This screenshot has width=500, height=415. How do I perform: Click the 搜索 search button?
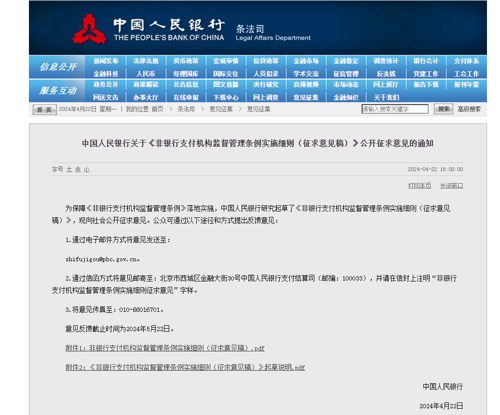tap(443, 109)
